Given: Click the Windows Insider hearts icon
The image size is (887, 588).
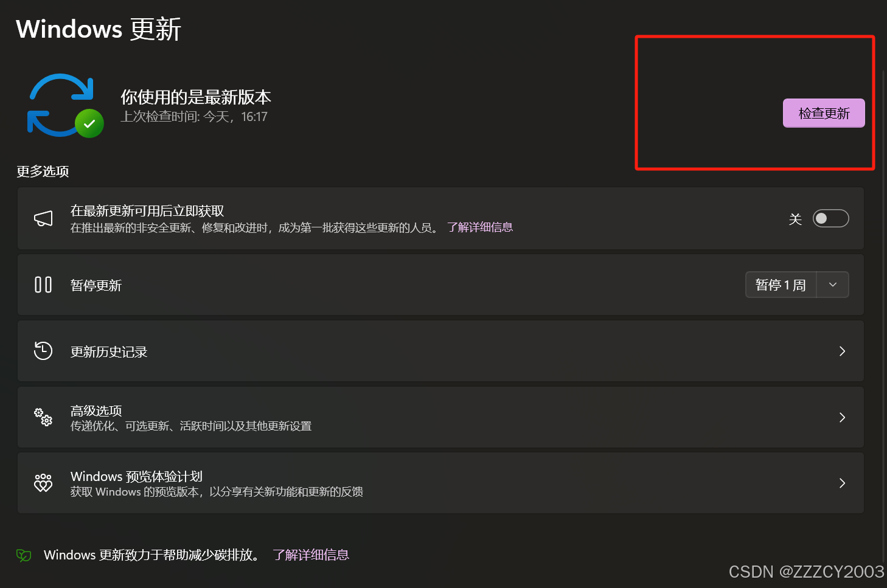Looking at the screenshot, I should coord(43,483).
